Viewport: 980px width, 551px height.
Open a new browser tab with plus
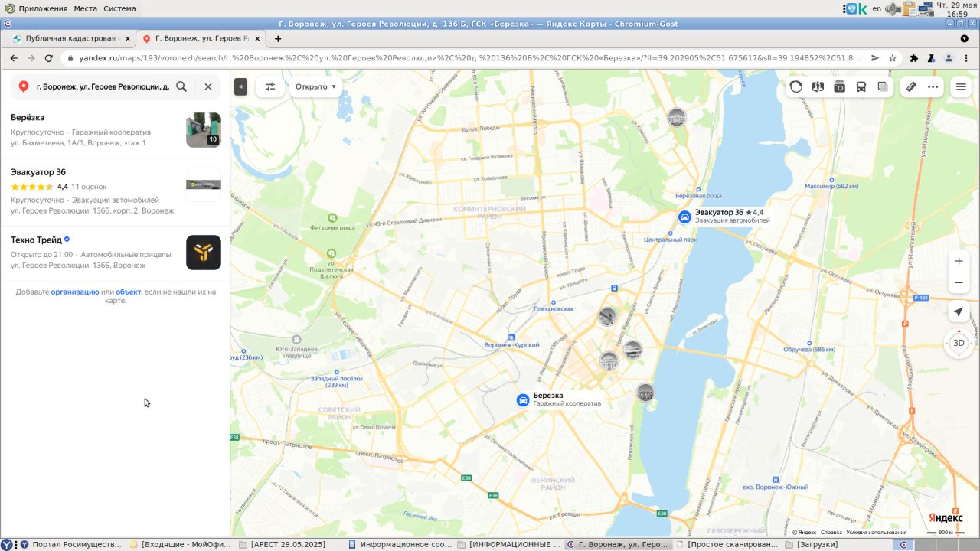(x=278, y=38)
